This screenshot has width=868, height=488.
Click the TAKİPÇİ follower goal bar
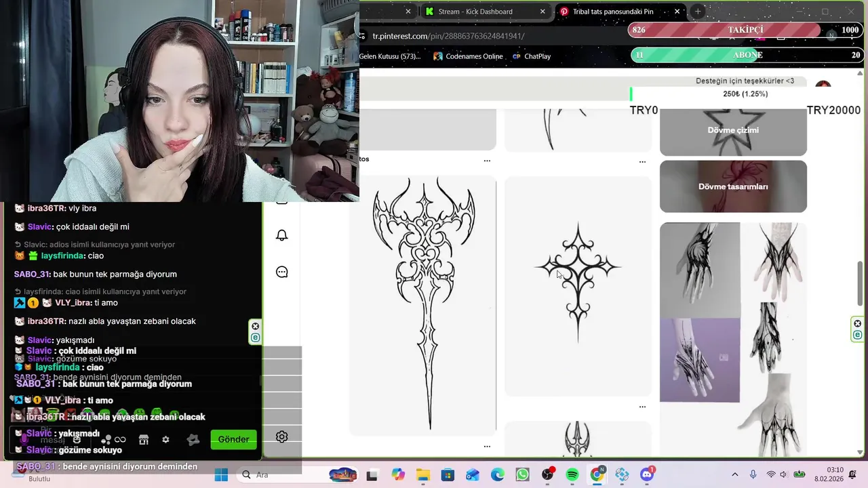point(745,30)
